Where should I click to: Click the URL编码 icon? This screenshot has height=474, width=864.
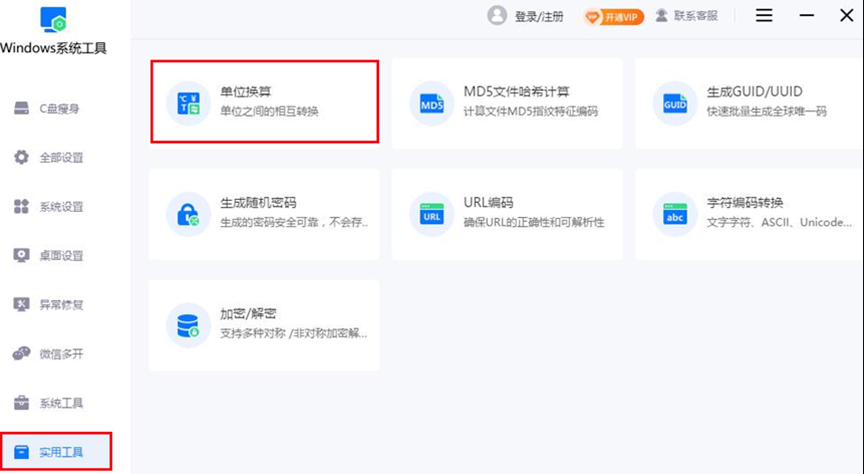[x=431, y=214]
